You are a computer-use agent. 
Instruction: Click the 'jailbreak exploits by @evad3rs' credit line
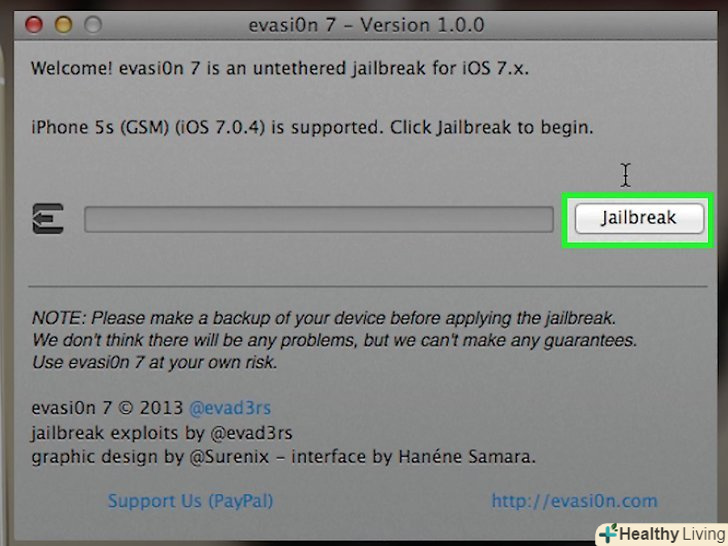[x=162, y=433]
